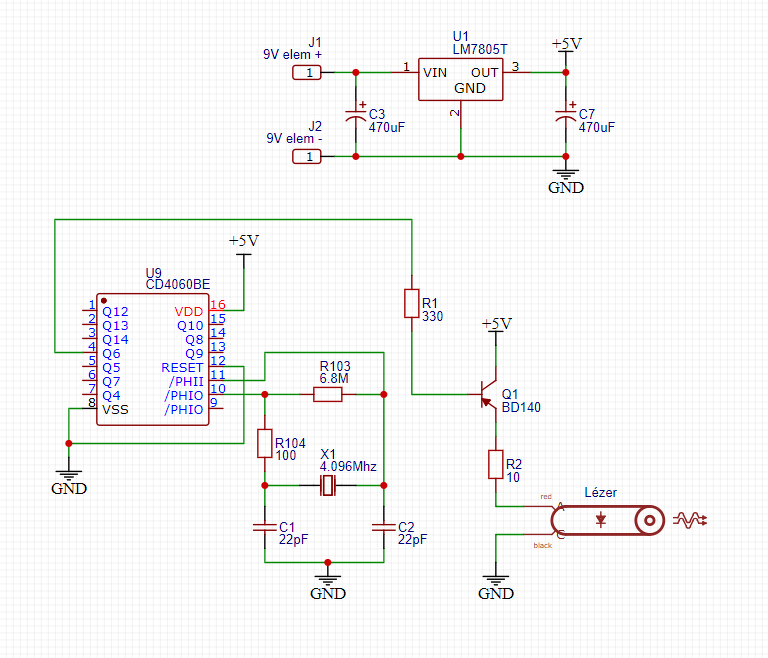Click the 6.8M value of R103
This screenshot has height=658, width=768.
pos(334,378)
